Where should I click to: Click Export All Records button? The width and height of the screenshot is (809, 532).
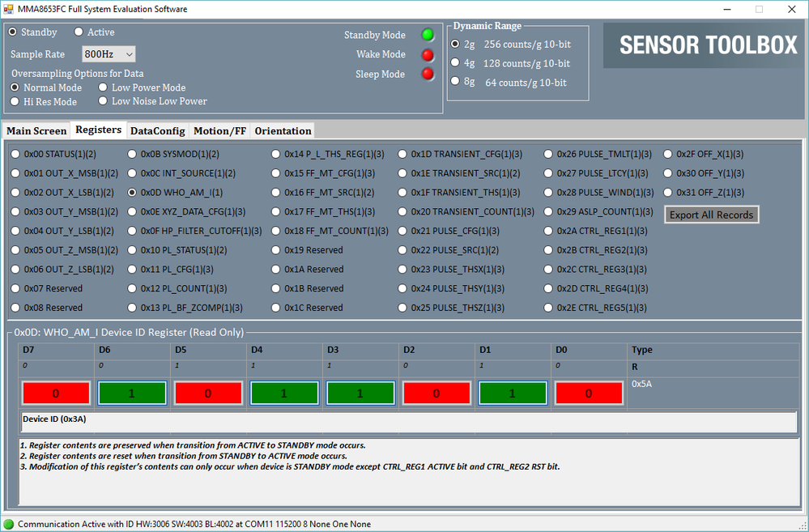[x=712, y=215]
